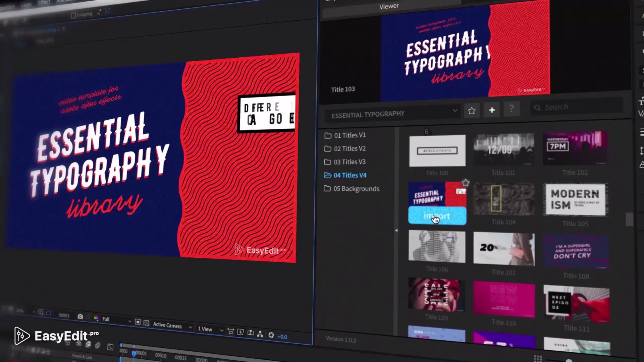Open help via the question mark icon
The image size is (644, 362).
tap(512, 109)
